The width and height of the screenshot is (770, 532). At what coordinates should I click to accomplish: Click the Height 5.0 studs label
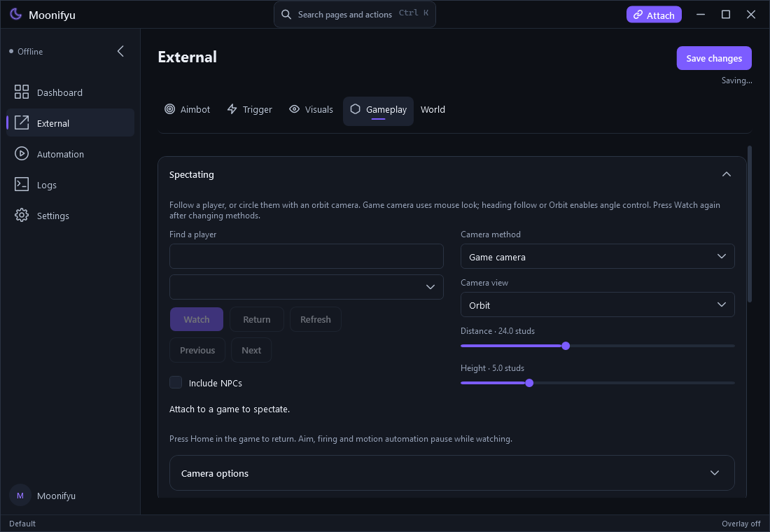pyautogui.click(x=492, y=368)
